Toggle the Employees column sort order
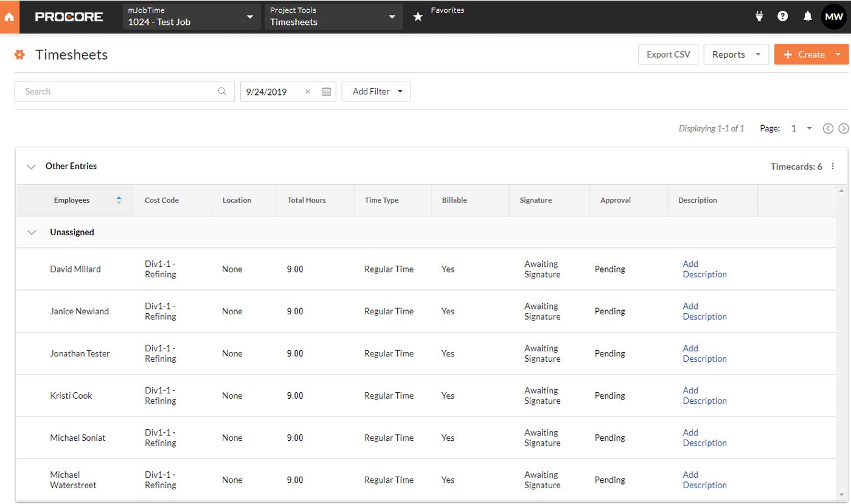 (x=119, y=199)
